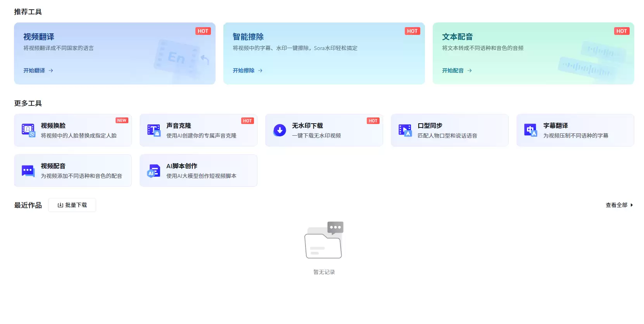Click the text 为视频压制不同语种的字幕
This screenshot has height=324, width=644.
click(x=576, y=136)
